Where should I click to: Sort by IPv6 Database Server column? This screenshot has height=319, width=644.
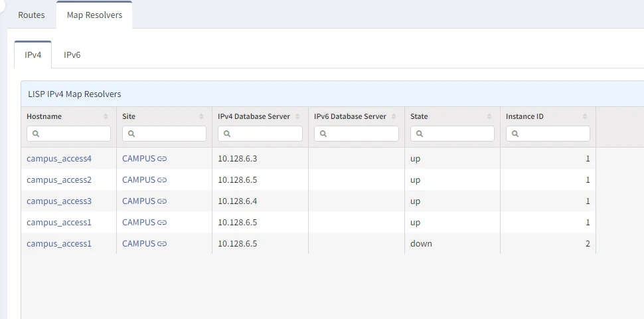pyautogui.click(x=394, y=116)
